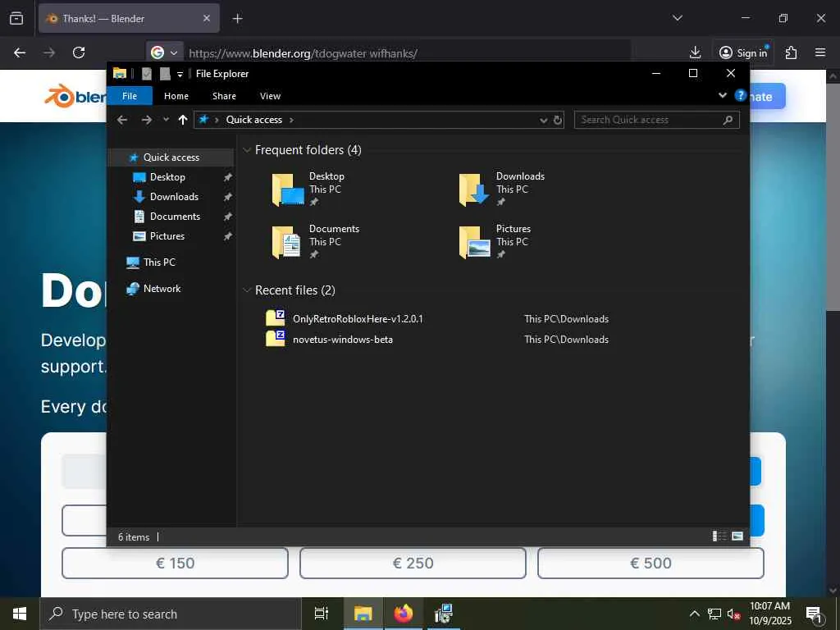The image size is (840, 630).
Task: Refresh the Quick access view
Action: click(x=558, y=120)
